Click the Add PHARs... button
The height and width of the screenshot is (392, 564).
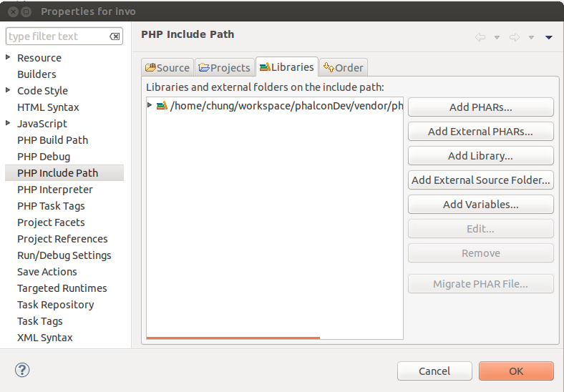(x=480, y=107)
